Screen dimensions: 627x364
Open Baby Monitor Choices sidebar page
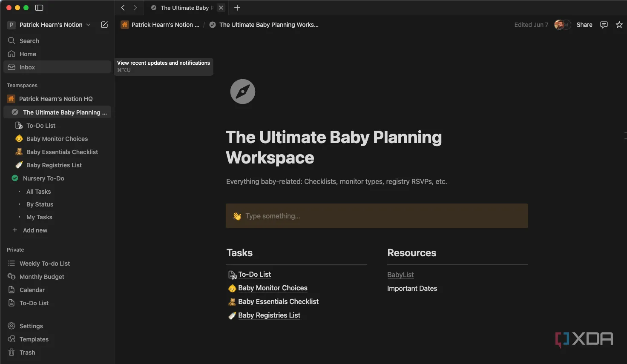click(57, 139)
